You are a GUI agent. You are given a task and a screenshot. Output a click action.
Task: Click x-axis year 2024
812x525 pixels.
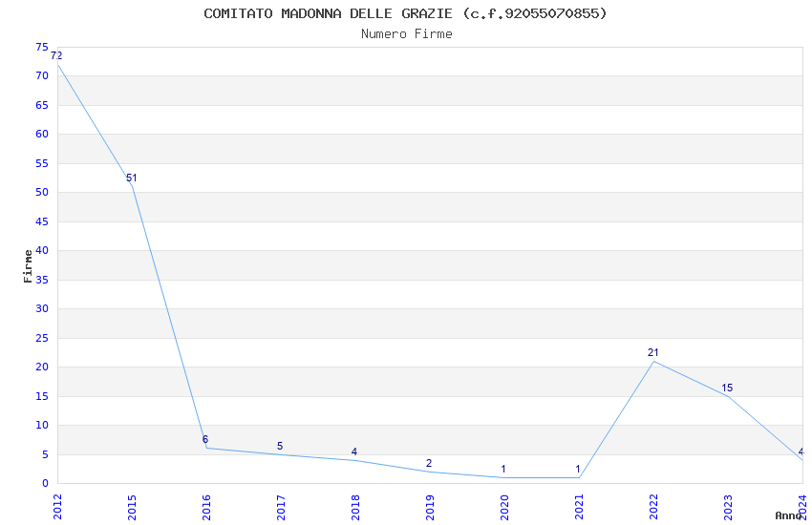pyautogui.click(x=803, y=507)
